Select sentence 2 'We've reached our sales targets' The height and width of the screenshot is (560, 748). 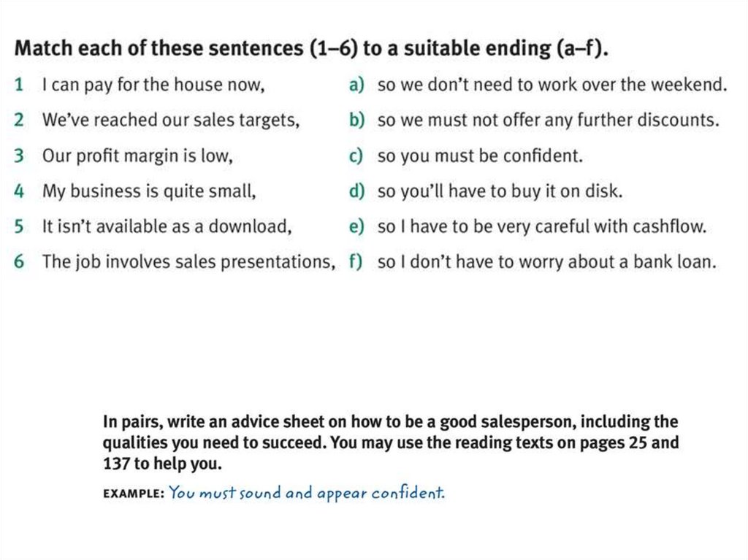click(171, 120)
